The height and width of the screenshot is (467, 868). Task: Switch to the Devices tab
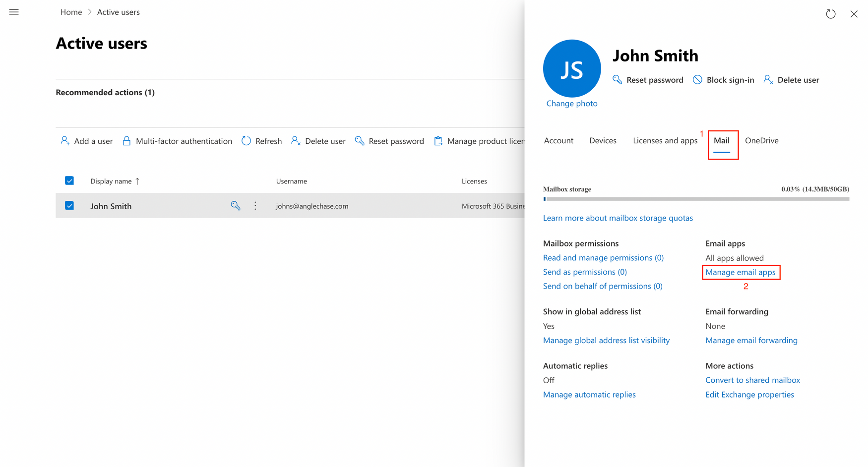point(603,140)
